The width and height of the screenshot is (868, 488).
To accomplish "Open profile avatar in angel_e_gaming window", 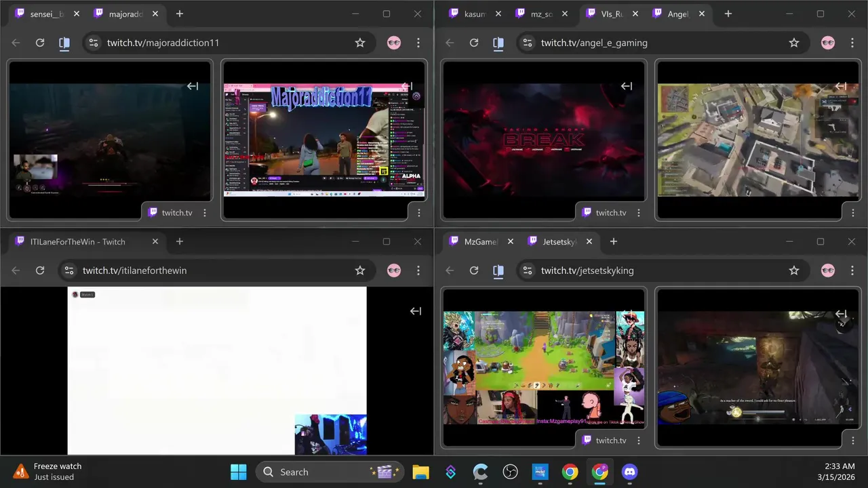I will [x=828, y=43].
